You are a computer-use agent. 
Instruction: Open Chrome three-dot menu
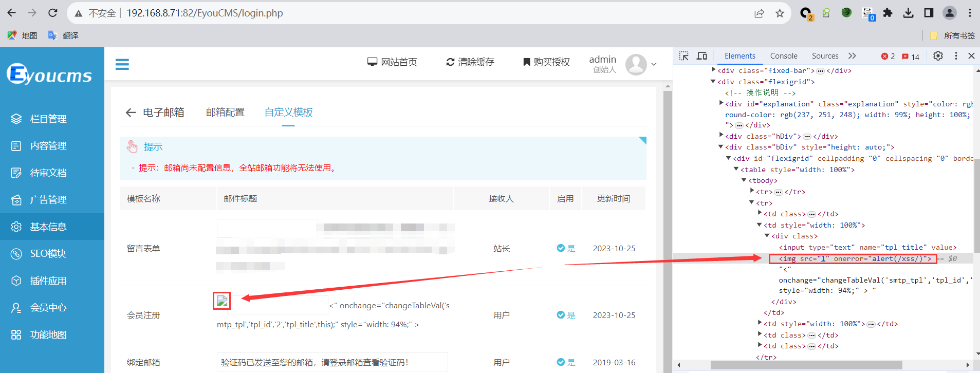(970, 13)
